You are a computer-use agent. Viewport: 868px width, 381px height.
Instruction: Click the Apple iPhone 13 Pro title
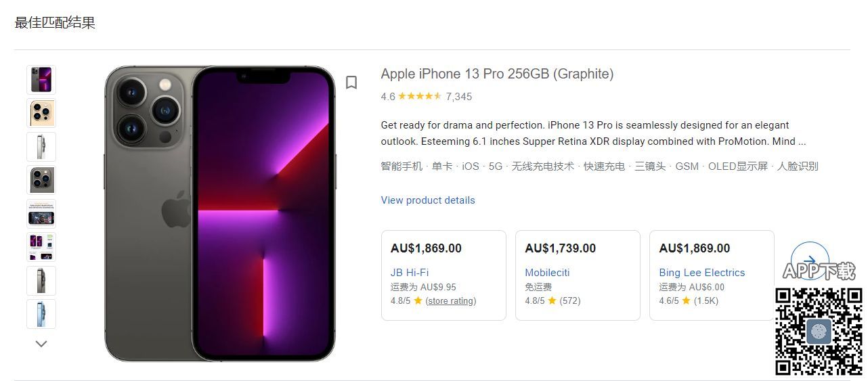(497, 74)
